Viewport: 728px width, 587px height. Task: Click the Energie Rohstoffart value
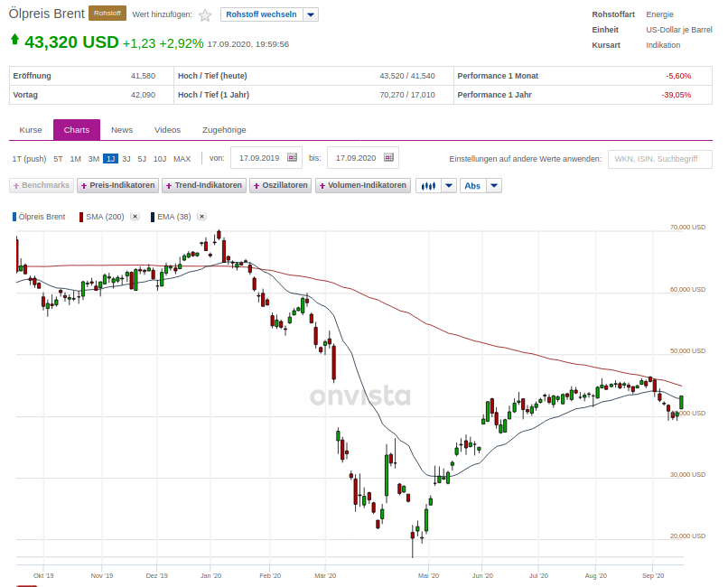(659, 14)
